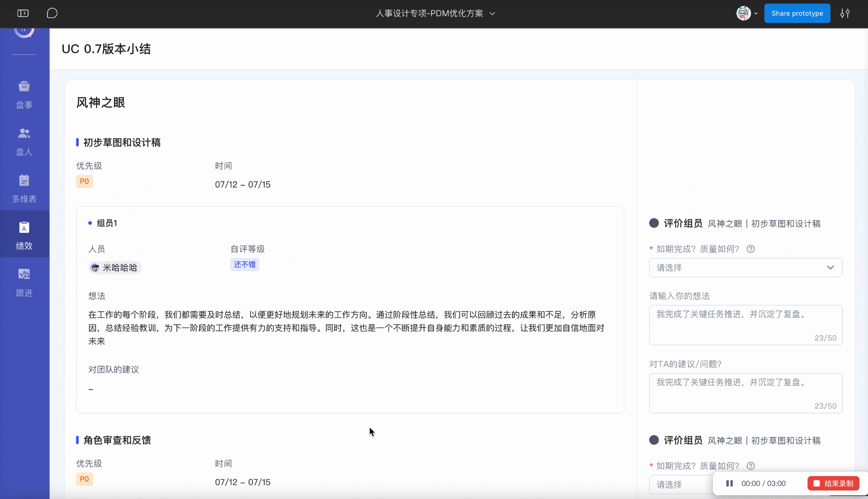Click the 角色审查和反馈 section heading
The height and width of the screenshot is (499, 868).
point(117,440)
